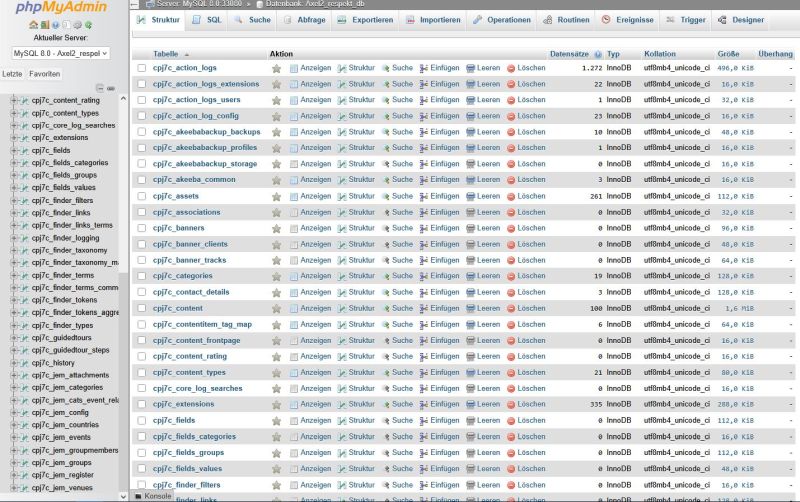The image size is (800, 502).
Task: Click the reload navigation panel icon
Action: [88, 24]
